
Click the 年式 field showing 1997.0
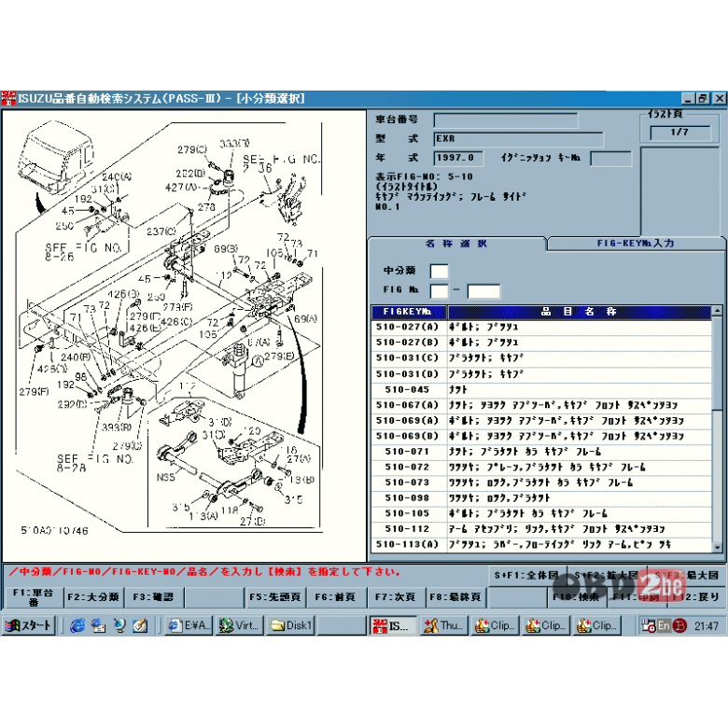458,158
